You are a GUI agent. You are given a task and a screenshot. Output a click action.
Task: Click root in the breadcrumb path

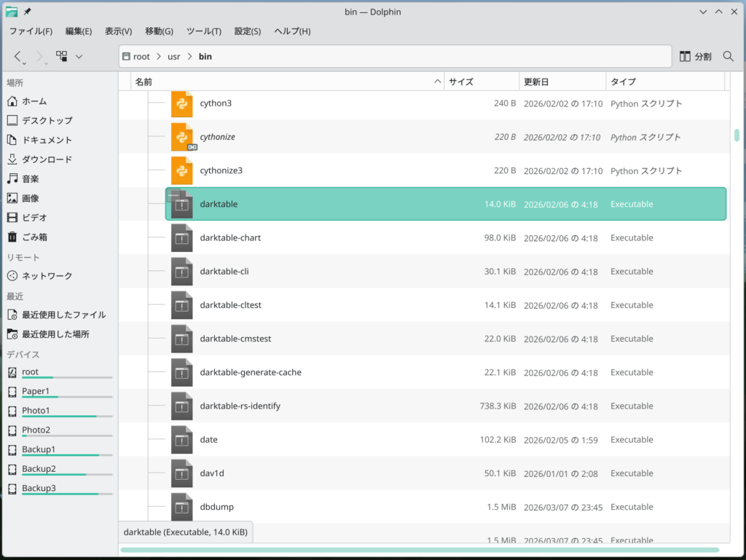pyautogui.click(x=141, y=57)
